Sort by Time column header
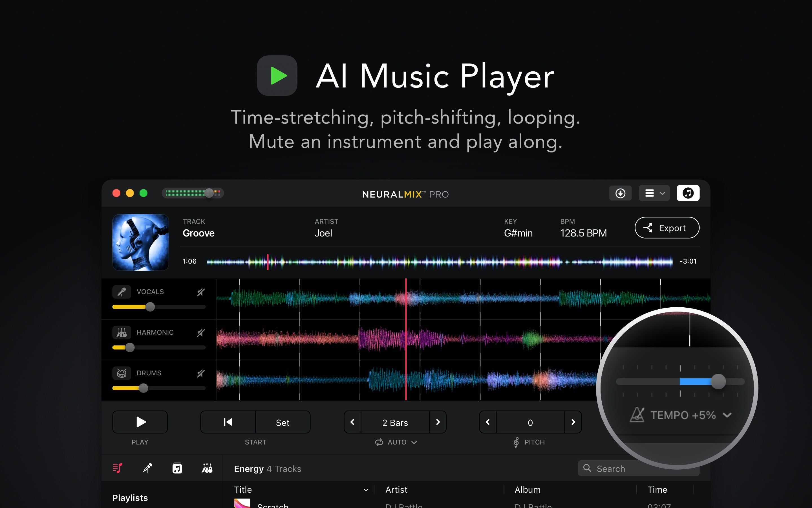The width and height of the screenshot is (812, 508). pos(657,490)
